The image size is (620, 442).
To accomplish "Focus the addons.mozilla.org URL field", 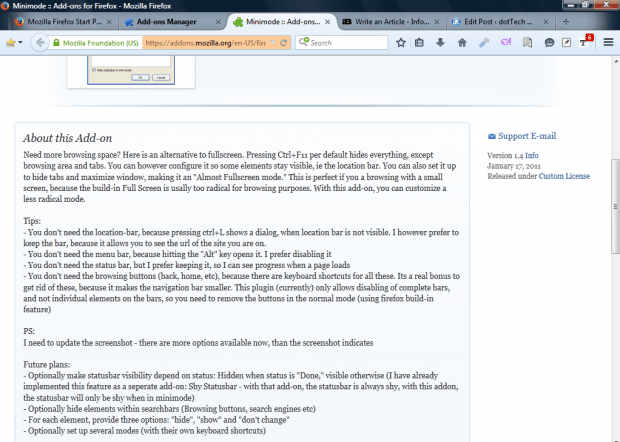I will (x=205, y=43).
